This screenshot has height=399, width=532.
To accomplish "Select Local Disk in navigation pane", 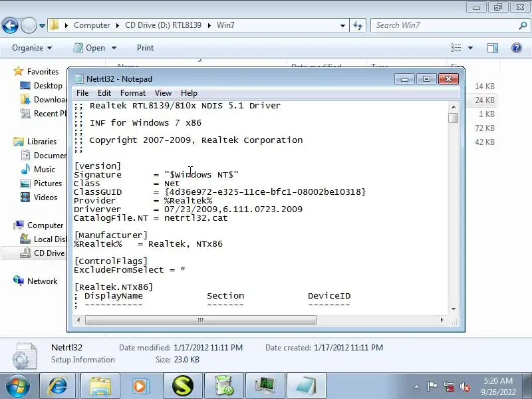I will pyautogui.click(x=43, y=239).
